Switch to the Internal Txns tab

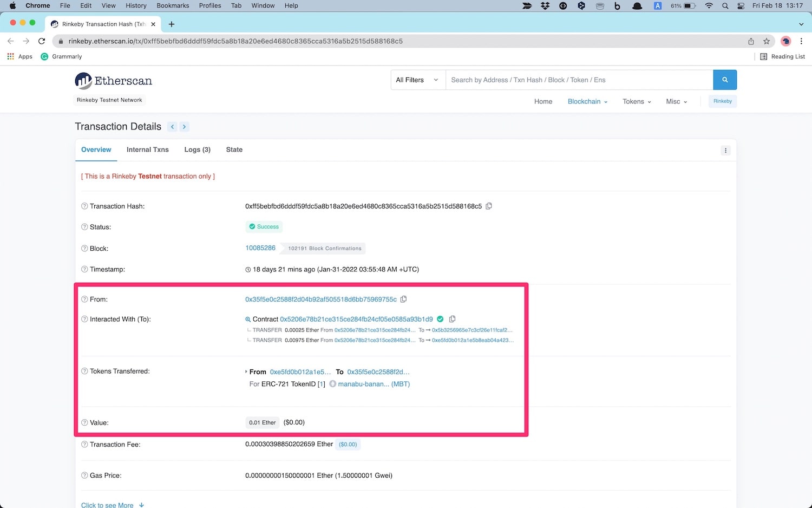[x=148, y=149]
